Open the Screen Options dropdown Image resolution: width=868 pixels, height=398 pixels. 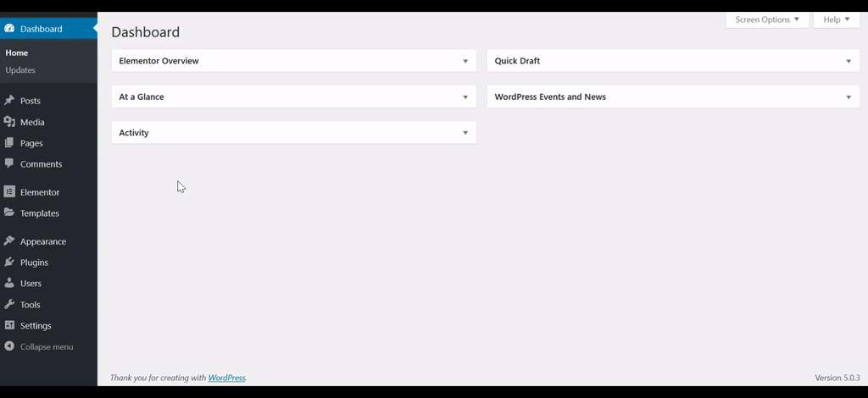767,19
